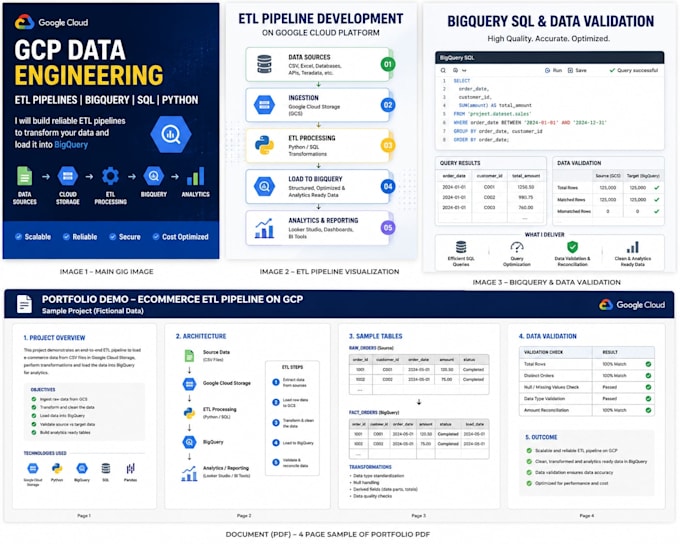The height and width of the screenshot is (544, 680).
Task: Click the order_date column header in Query Results
Action: pos(454,176)
